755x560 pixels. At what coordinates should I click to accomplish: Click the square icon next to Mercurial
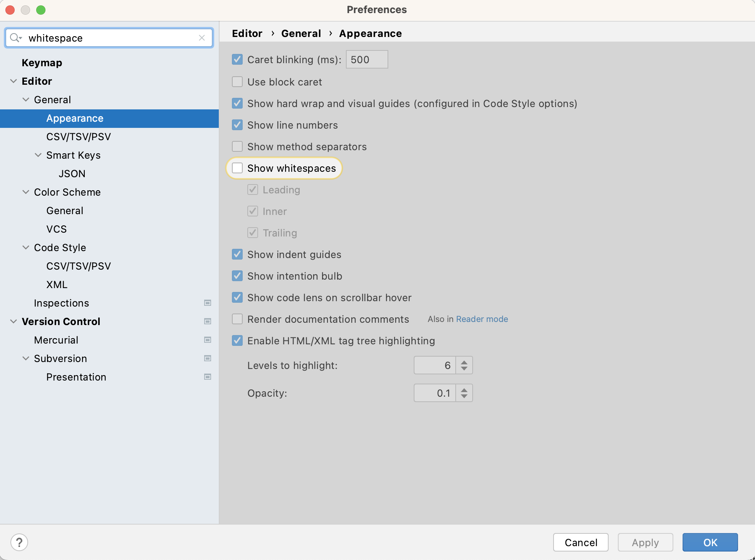[208, 340]
